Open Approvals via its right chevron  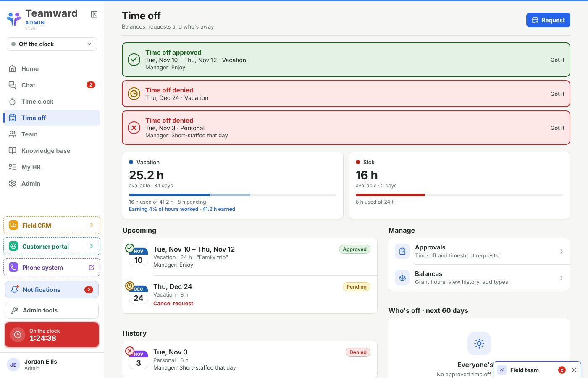tap(562, 252)
